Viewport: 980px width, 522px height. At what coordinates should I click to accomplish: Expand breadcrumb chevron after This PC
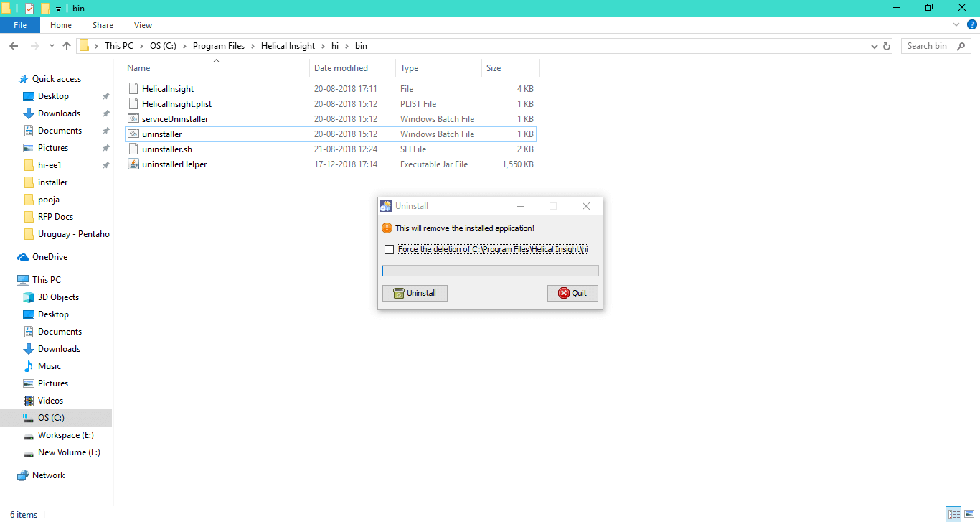141,46
